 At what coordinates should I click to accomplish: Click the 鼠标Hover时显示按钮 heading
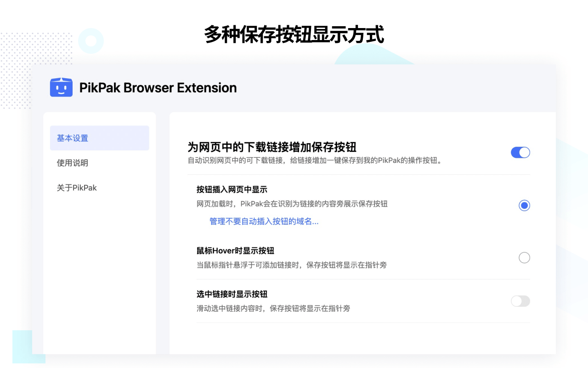234,251
